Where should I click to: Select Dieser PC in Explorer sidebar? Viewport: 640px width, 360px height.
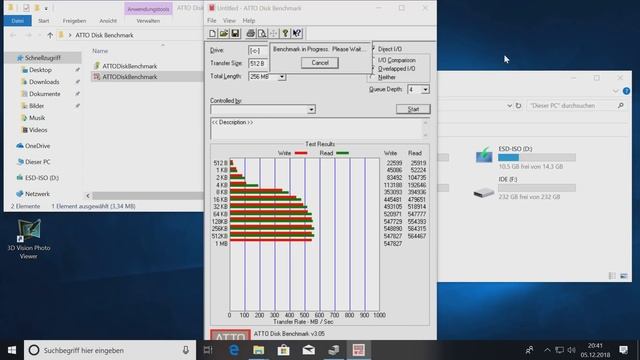coord(38,162)
